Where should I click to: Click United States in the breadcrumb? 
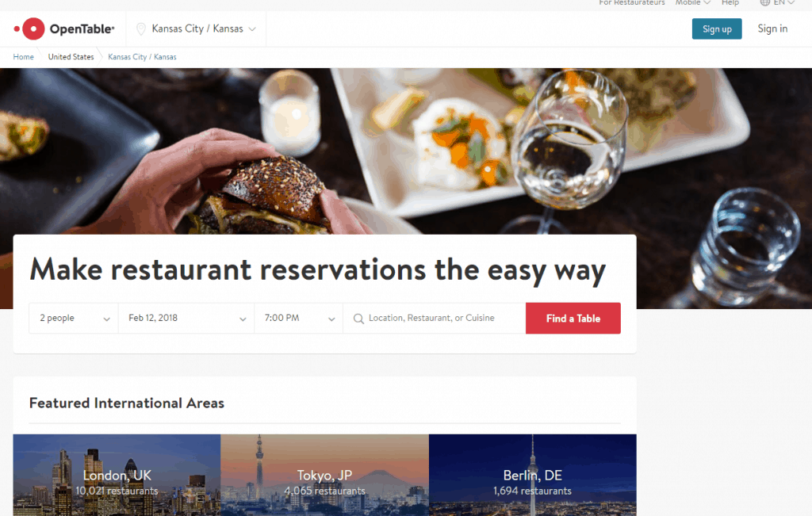tap(71, 57)
